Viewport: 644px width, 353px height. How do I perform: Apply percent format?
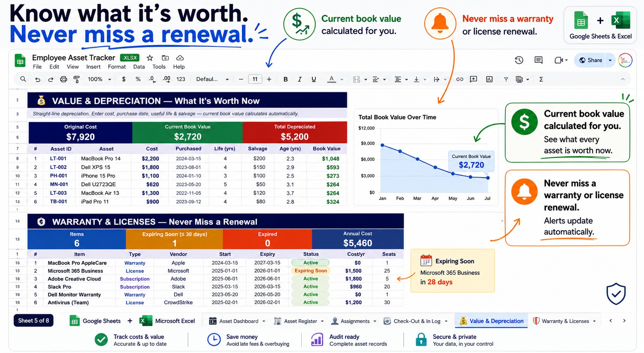[x=138, y=79]
